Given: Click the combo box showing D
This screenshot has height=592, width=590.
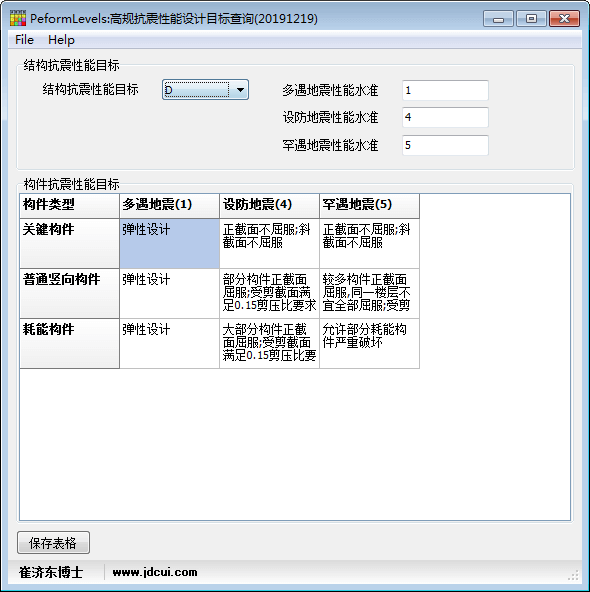Looking at the screenshot, I should click(x=205, y=90).
